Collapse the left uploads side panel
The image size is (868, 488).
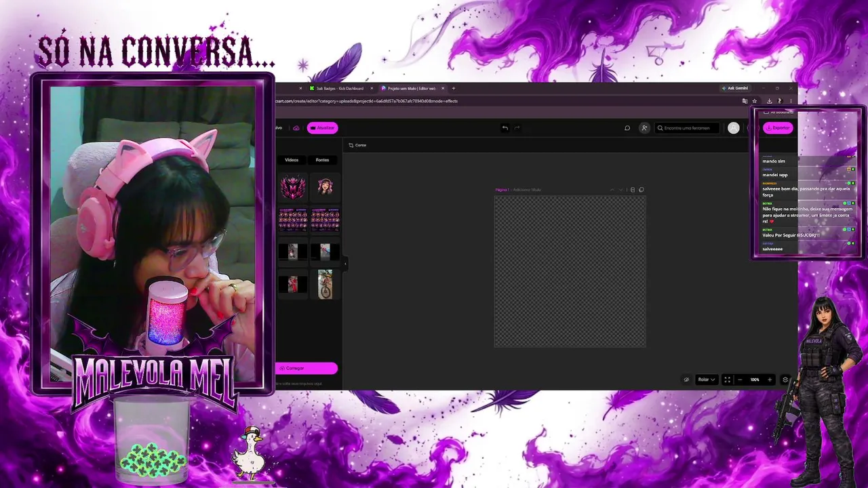pos(344,263)
